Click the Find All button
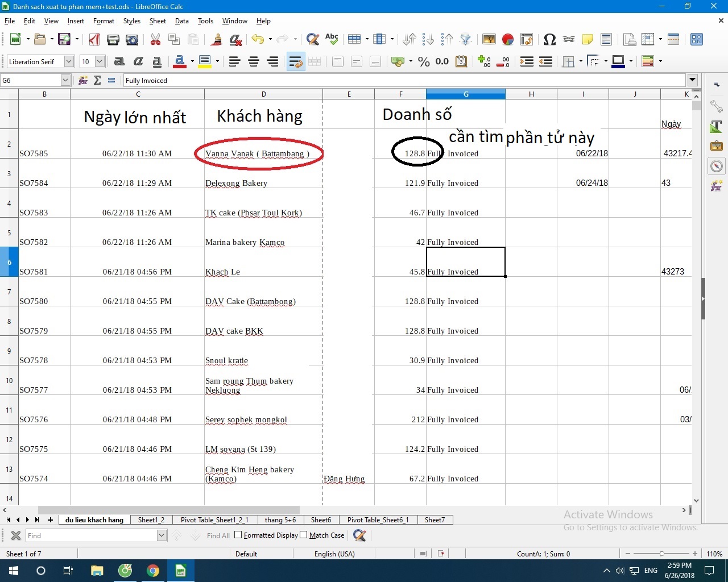The width and height of the screenshot is (728, 582). 218,535
